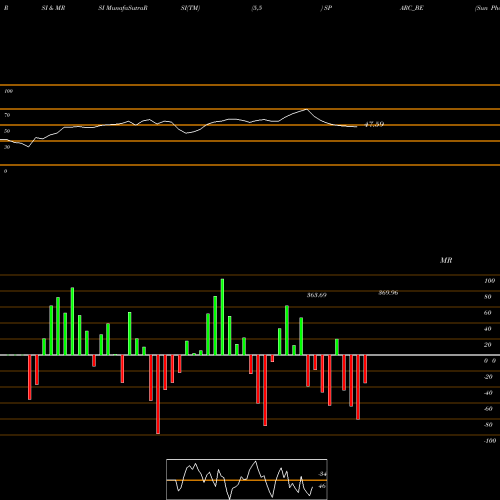The height and width of the screenshot is (500, 500).
Task: Click the MR axis label -20
Action: 488,377
